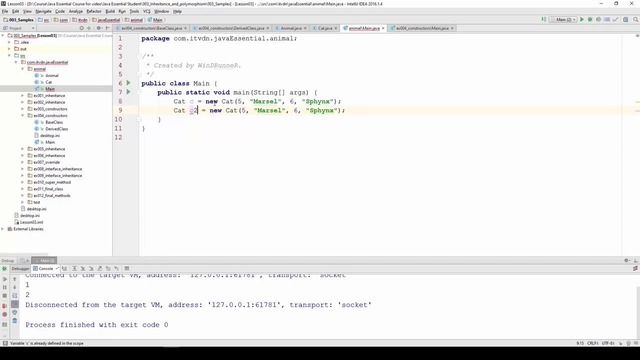Click Print icon in console sidebar

point(15,313)
